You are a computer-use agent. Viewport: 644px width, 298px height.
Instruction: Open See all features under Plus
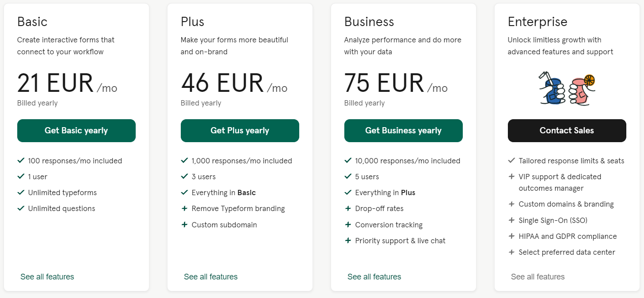click(x=211, y=277)
